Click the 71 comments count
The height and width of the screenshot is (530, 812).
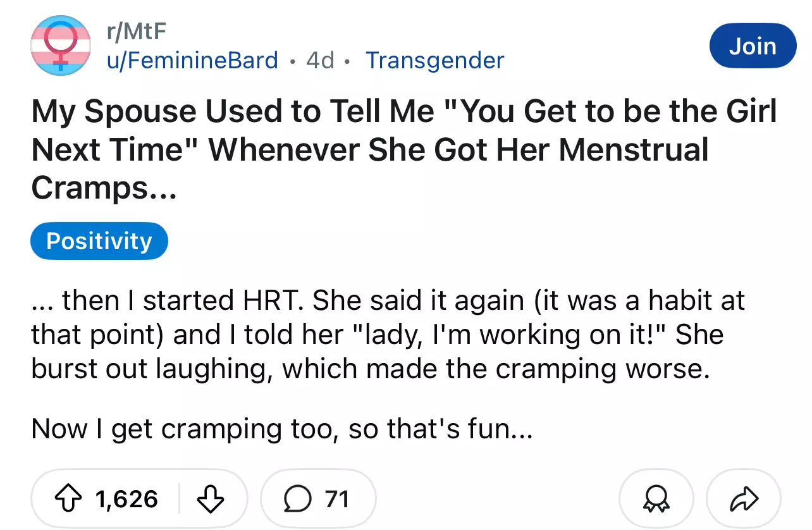tap(336, 499)
